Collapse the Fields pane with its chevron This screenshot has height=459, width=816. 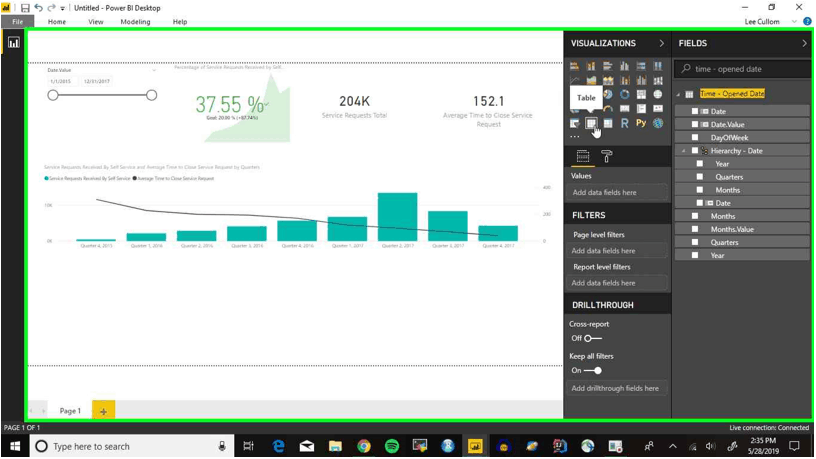[804, 43]
